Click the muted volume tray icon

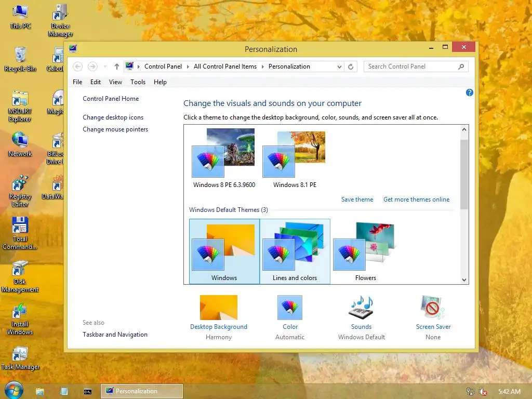click(483, 392)
